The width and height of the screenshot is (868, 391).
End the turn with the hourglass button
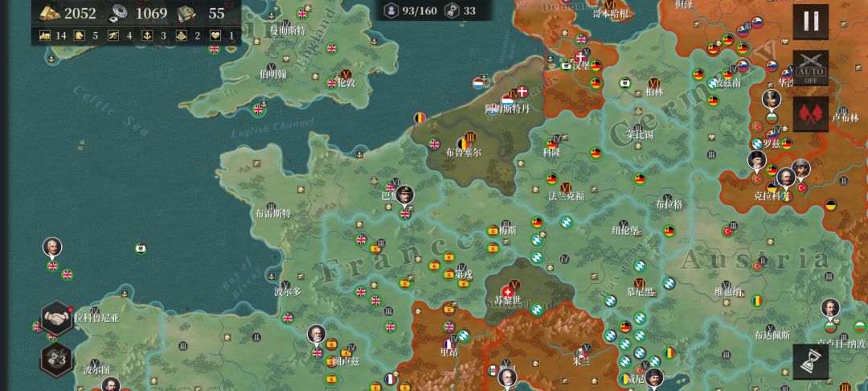pyautogui.click(x=810, y=362)
